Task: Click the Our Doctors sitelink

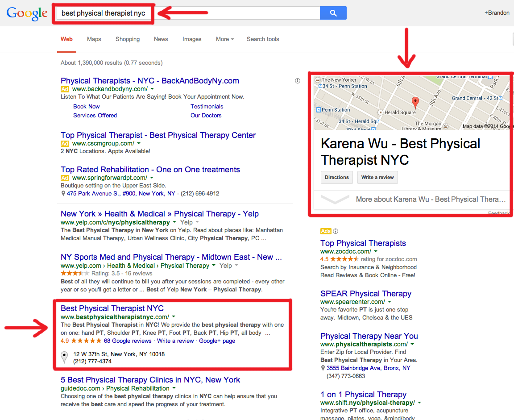Action: coord(206,116)
